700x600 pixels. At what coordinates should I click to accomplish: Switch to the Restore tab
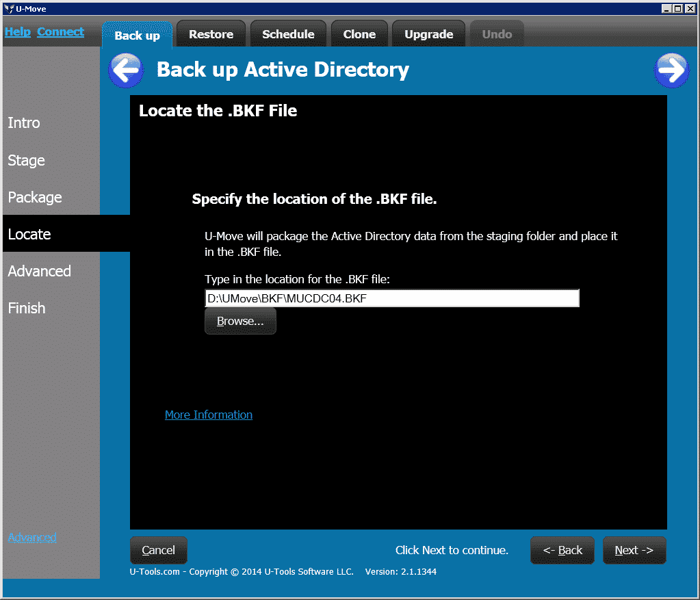point(211,34)
